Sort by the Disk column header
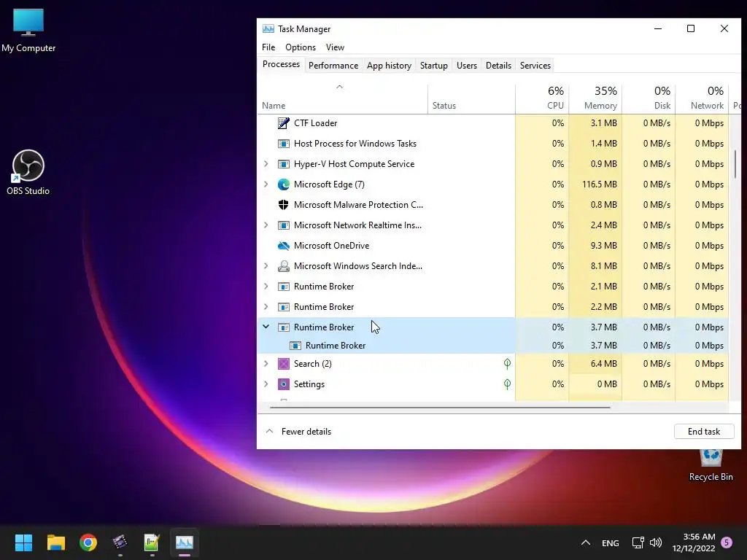Viewport: 747px width, 560px height. 649,99
